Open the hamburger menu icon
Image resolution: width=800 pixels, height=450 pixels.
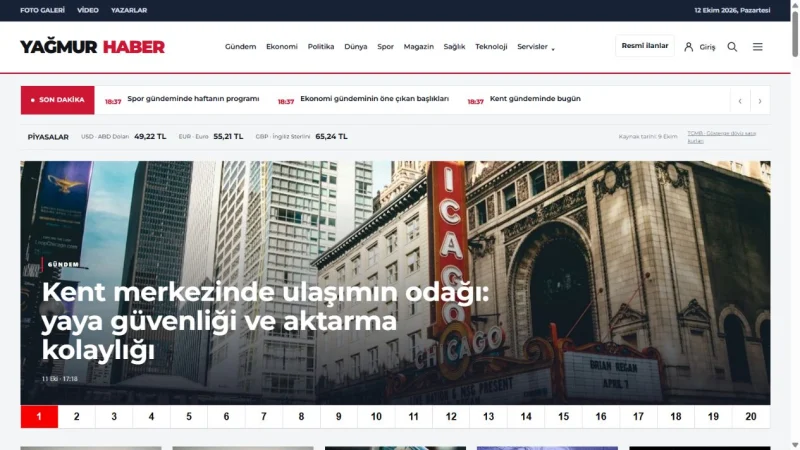tap(758, 47)
